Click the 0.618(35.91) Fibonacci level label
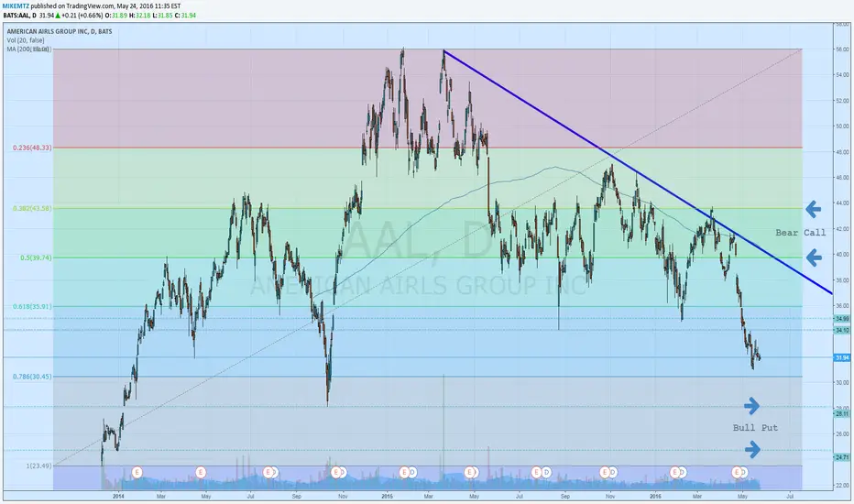 click(x=33, y=306)
